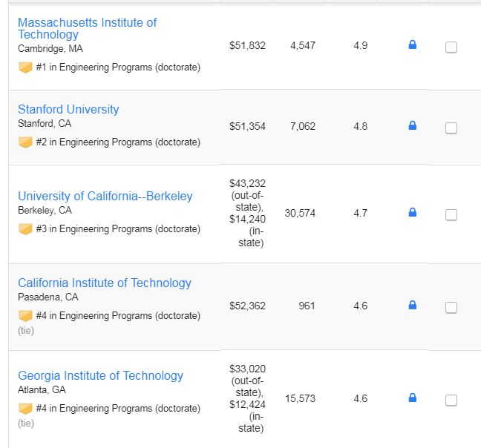
Task: Open California Institute of Technology link
Action: [x=105, y=283]
